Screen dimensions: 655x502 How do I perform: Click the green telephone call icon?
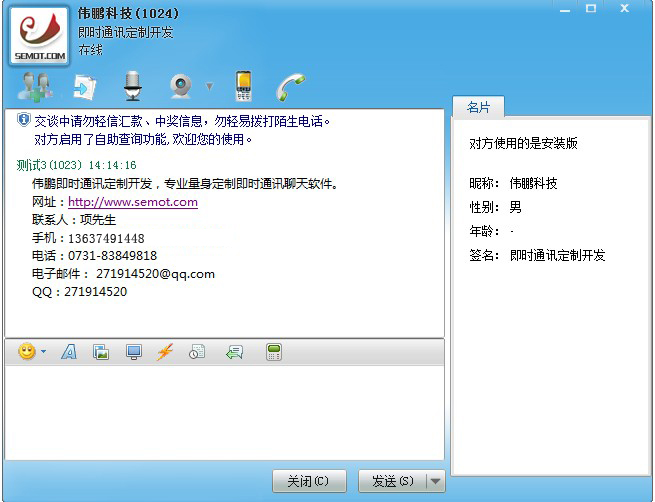coord(291,87)
